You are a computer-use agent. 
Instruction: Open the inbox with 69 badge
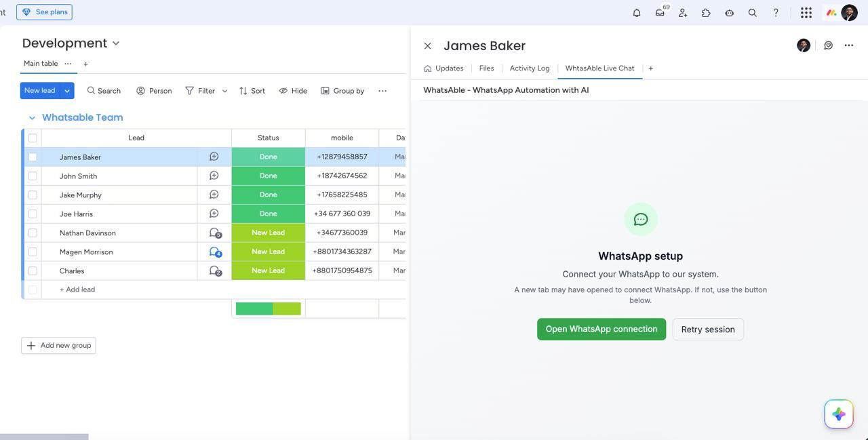tap(660, 12)
